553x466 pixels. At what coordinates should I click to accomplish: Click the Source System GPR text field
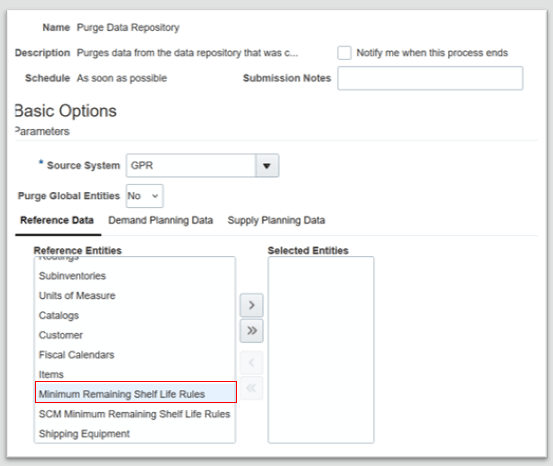point(191,165)
